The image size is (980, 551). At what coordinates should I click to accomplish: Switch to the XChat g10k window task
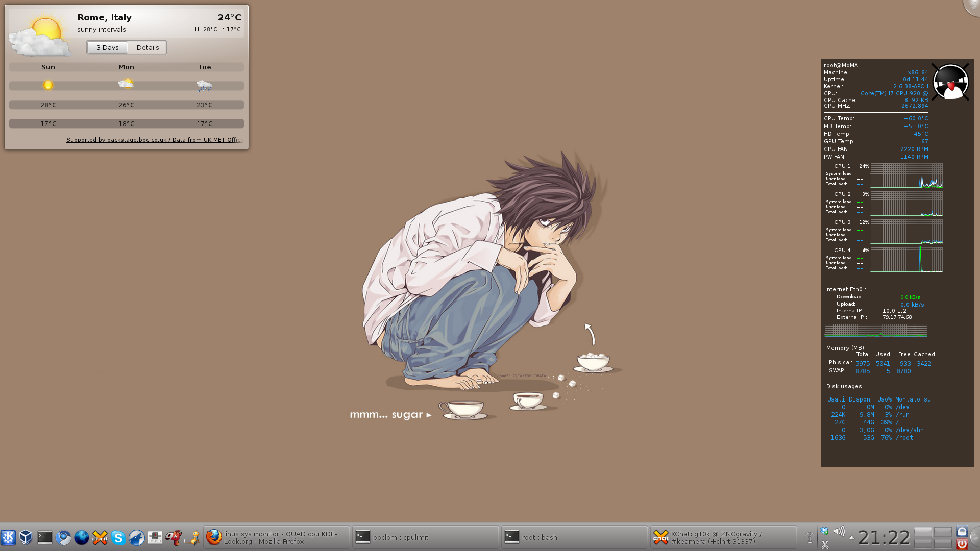coord(723,537)
